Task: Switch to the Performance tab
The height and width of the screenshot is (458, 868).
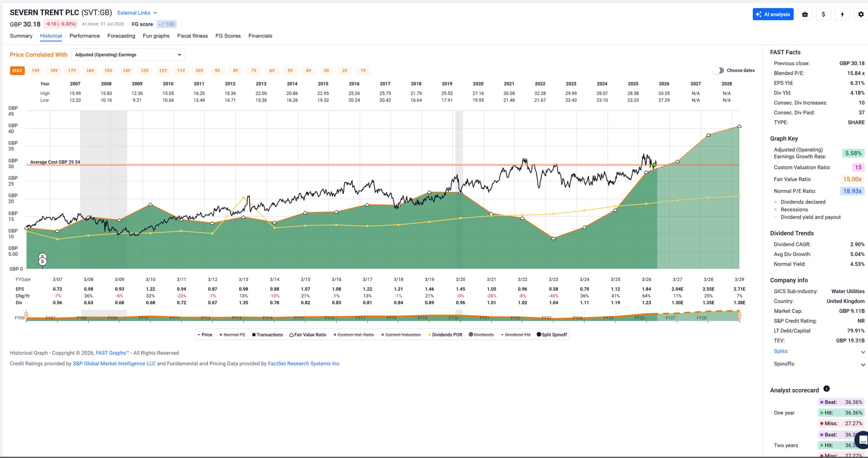Action: coord(85,36)
